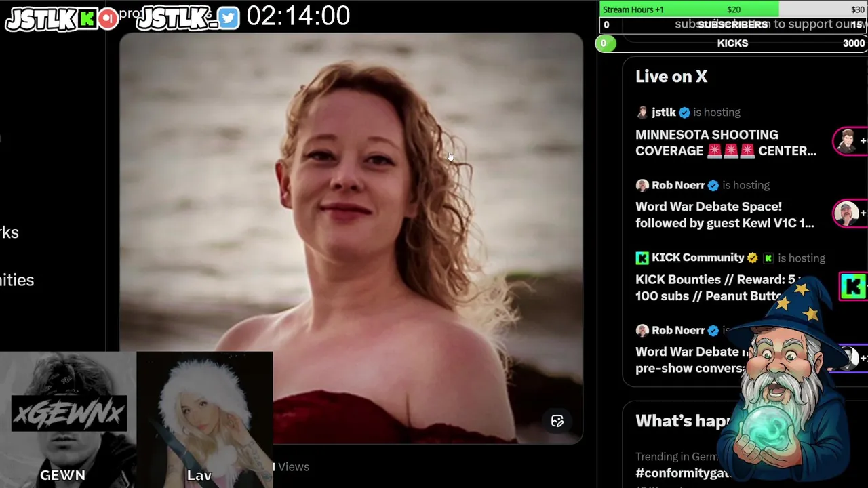Click the edit image icon on photo
868x488 pixels.
(557, 421)
